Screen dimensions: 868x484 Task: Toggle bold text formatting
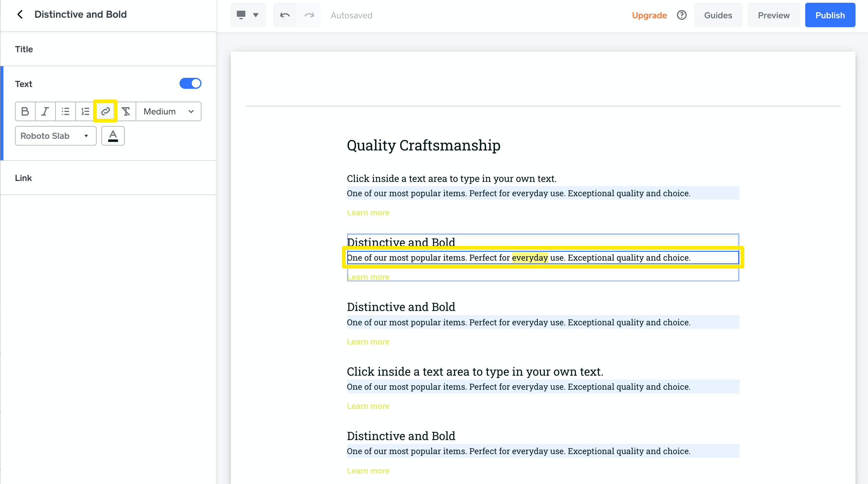25,111
